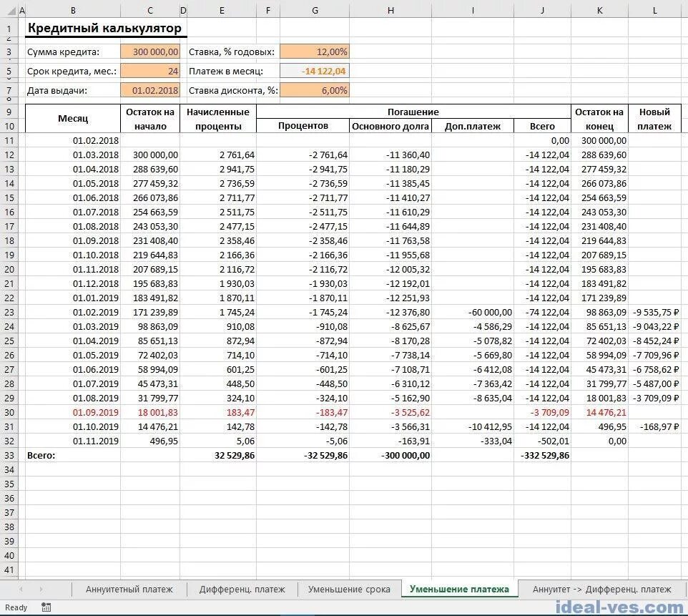Select total principal cell -300 000,00

[390, 455]
